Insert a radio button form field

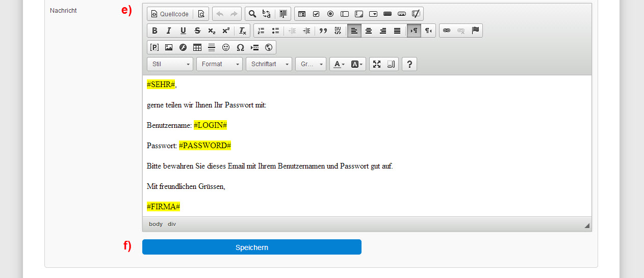(x=330, y=14)
